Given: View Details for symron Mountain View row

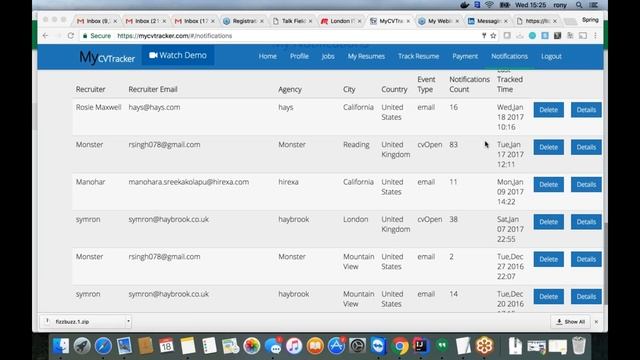Looking at the screenshot, I should (586, 297).
